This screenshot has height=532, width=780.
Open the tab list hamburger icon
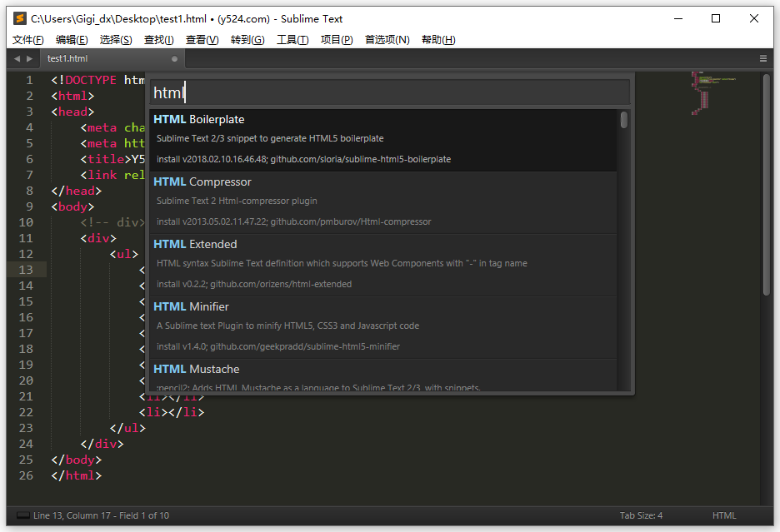[763, 58]
